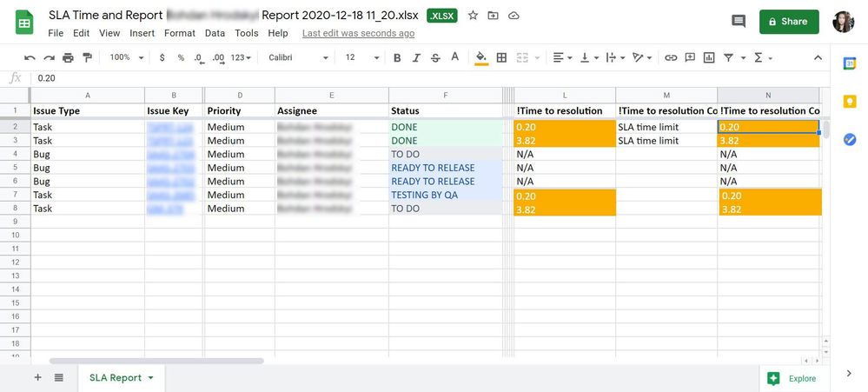
Task: Add a new sheet with plus icon
Action: (37, 377)
